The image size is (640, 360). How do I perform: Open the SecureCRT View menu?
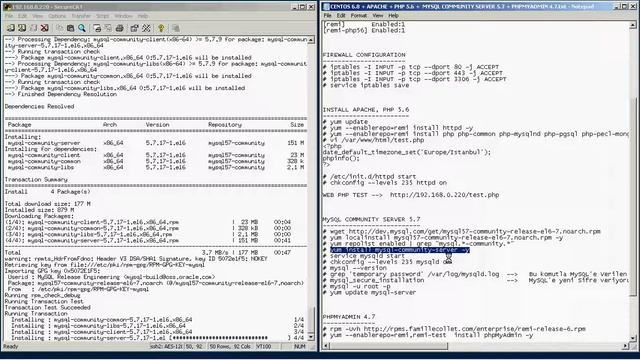(x=38, y=16)
